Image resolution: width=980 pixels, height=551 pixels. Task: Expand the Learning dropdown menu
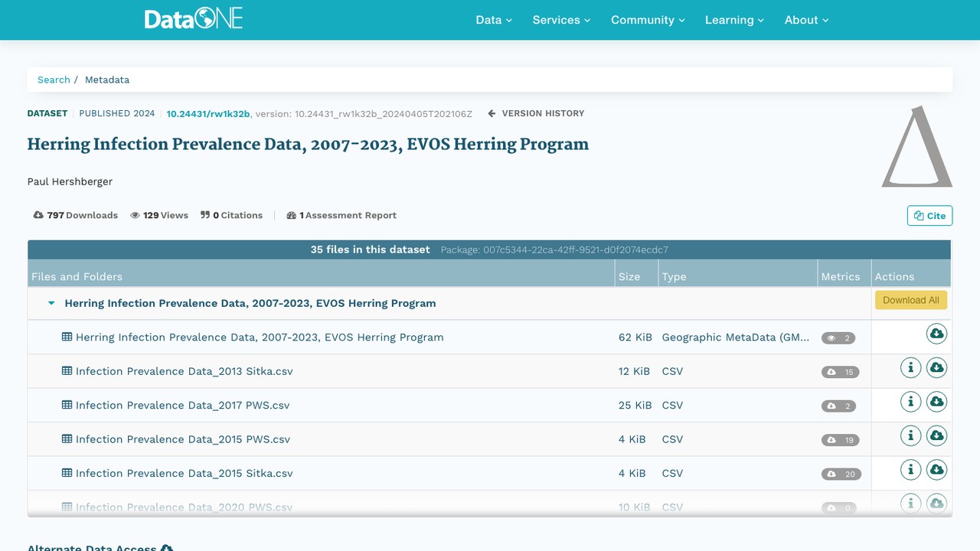click(734, 20)
